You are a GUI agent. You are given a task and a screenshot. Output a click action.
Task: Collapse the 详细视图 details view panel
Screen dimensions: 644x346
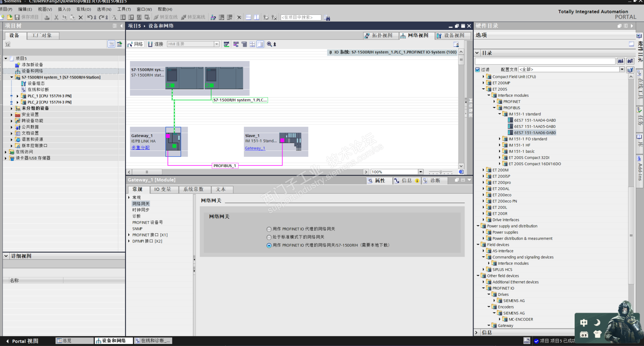pos(6,256)
